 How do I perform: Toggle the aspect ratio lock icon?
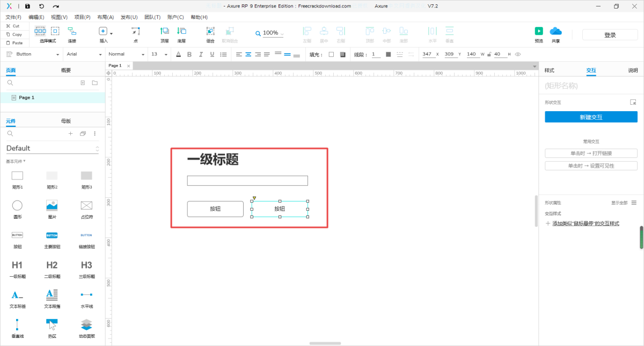click(488, 54)
